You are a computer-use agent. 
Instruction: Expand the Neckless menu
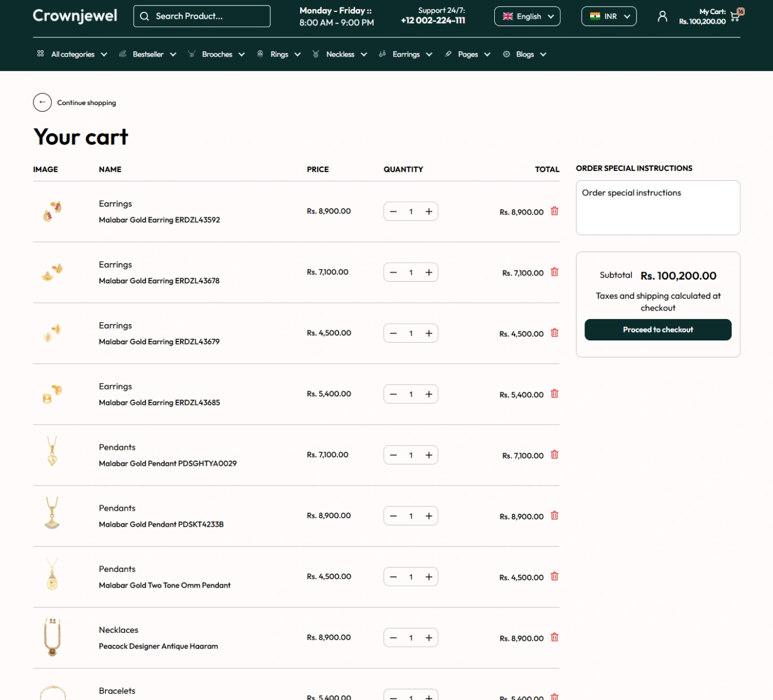[x=340, y=54]
